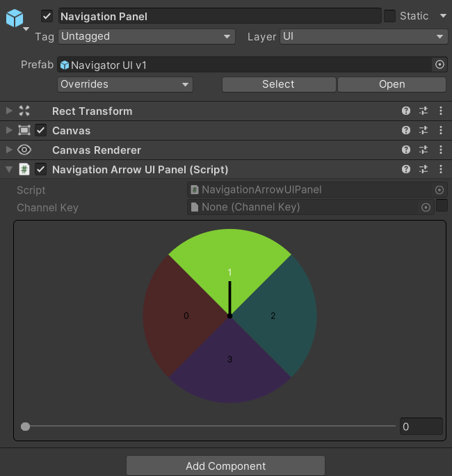
Task: Click the slider handle at zero
Action: click(x=26, y=427)
